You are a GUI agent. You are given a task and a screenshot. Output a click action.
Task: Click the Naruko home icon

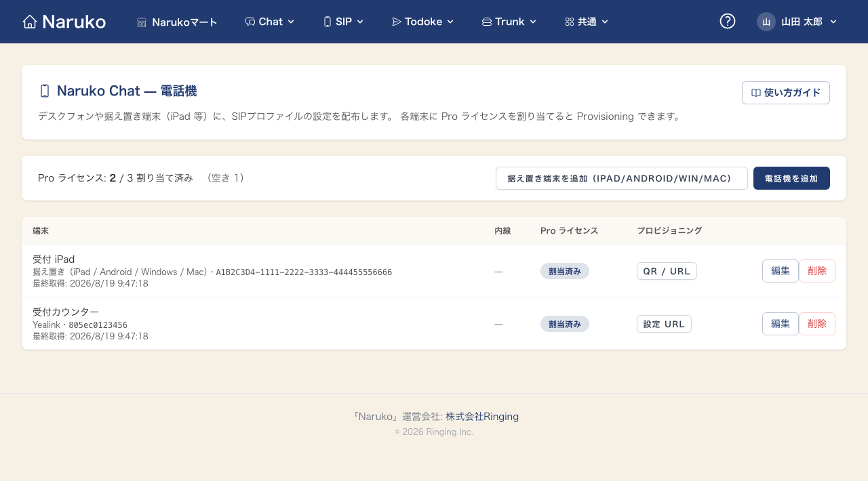(x=29, y=22)
